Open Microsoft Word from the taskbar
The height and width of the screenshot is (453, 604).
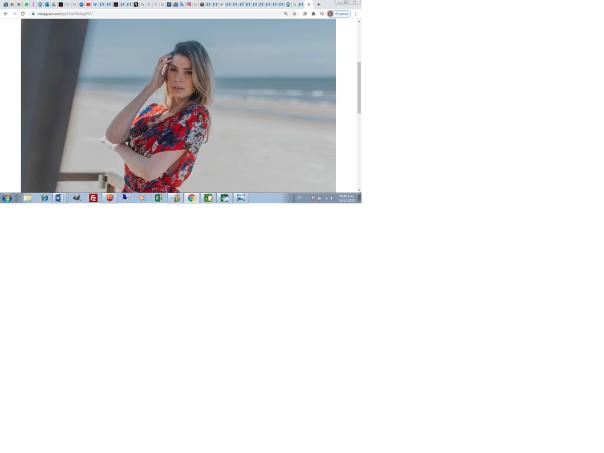click(59, 198)
